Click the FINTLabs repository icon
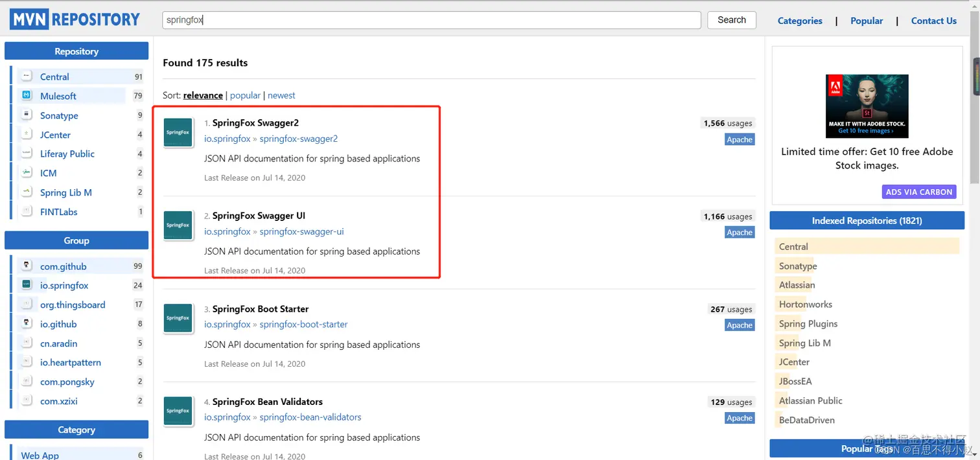980x460 pixels. (x=27, y=212)
